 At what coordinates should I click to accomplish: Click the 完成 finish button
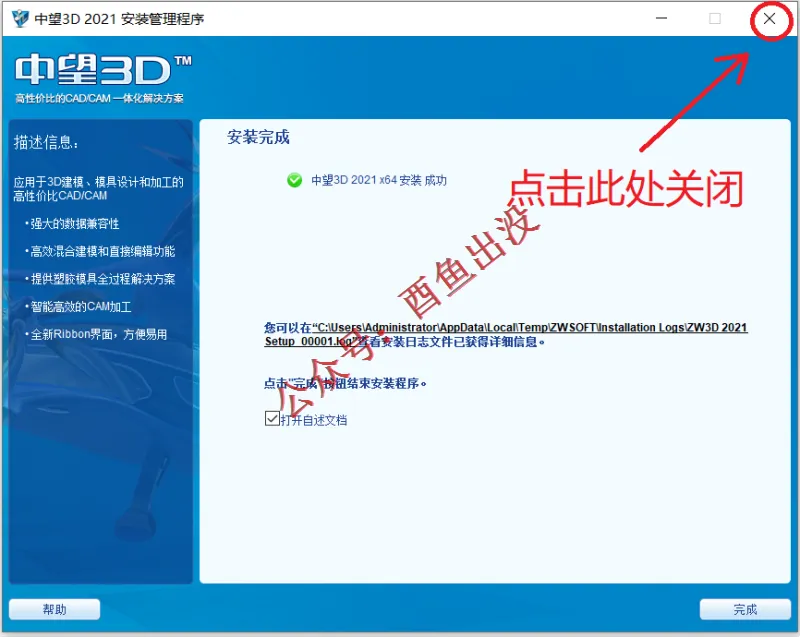[745, 609]
